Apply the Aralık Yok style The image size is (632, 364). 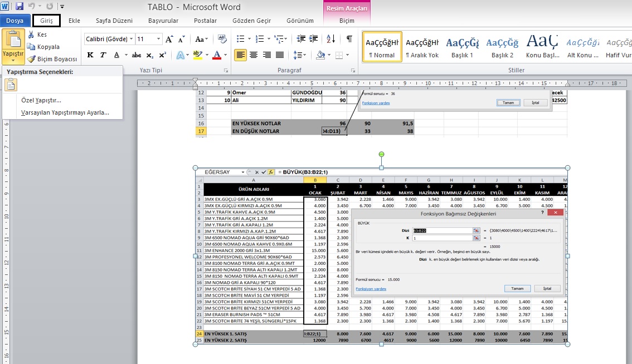(x=422, y=47)
